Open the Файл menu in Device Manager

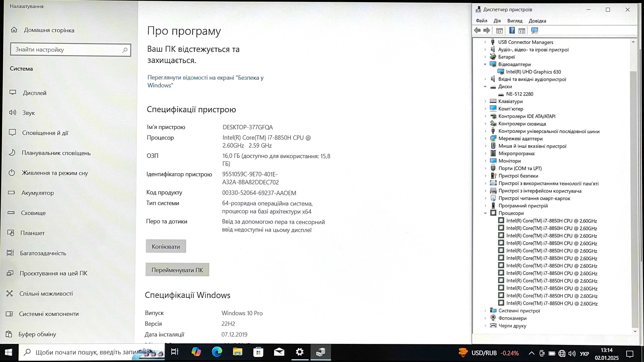[482, 21]
